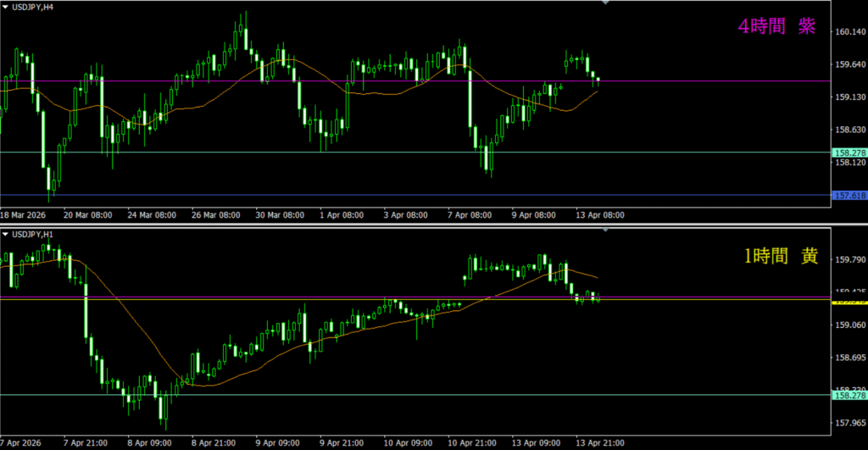Open the dropdown arrow beside USDJPY,H1
The width and height of the screenshot is (868, 450).
coord(5,233)
